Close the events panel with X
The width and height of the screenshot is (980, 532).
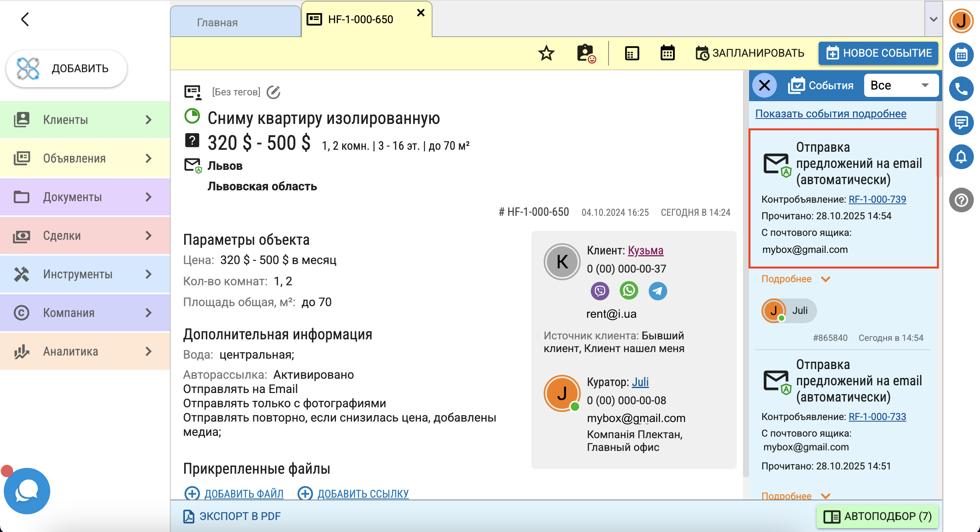click(765, 85)
